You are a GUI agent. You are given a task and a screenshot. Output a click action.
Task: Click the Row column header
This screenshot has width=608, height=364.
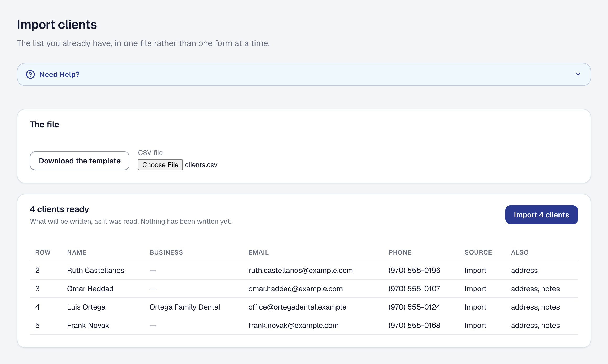point(43,252)
